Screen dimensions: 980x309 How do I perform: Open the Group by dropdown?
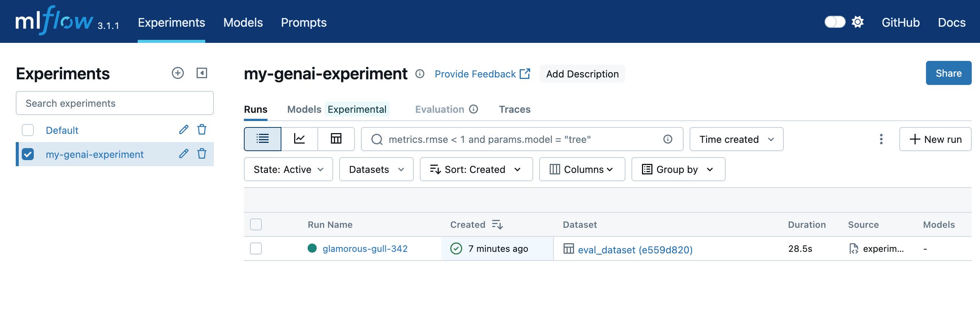(x=678, y=169)
